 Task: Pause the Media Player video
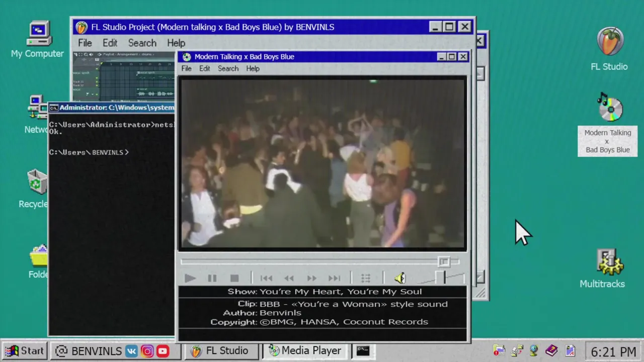click(212, 278)
